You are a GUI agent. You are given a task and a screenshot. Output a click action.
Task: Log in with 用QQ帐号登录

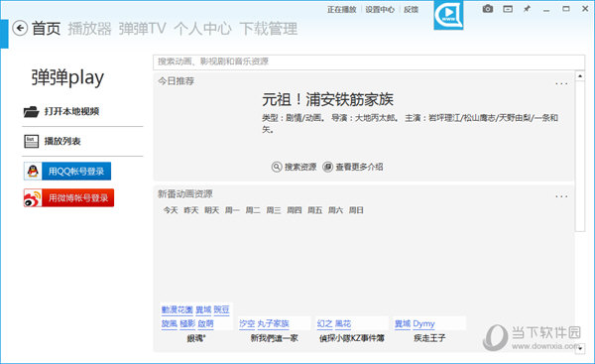coord(67,172)
